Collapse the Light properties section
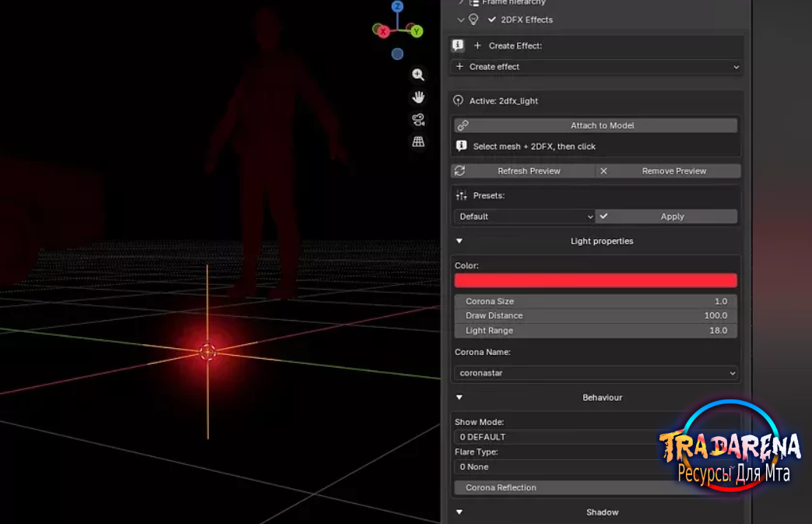This screenshot has height=524, width=812. click(x=459, y=241)
